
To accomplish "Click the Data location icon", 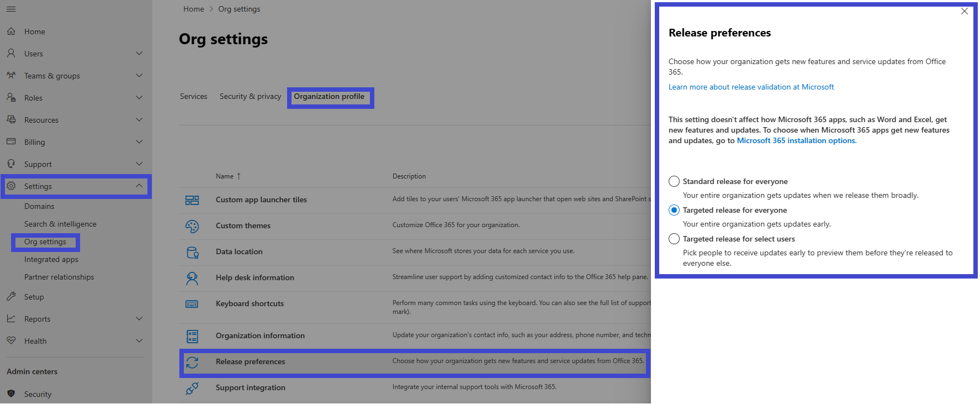I will (192, 253).
